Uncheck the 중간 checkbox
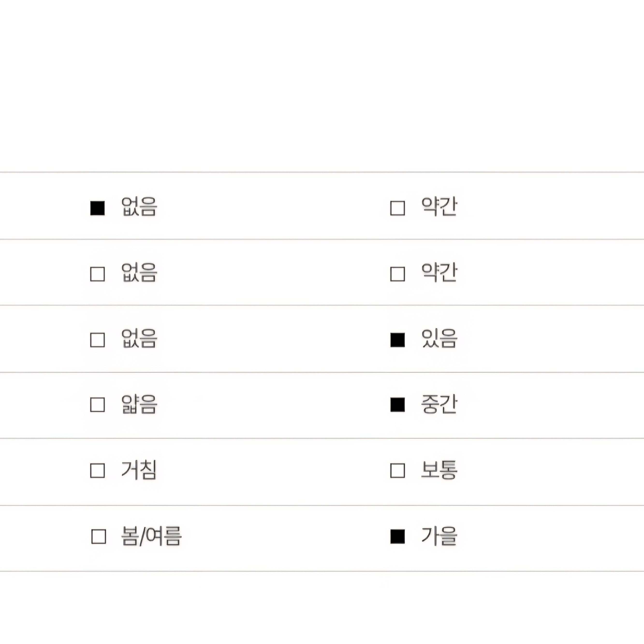Screen dimensions: 644x644 click(x=397, y=405)
